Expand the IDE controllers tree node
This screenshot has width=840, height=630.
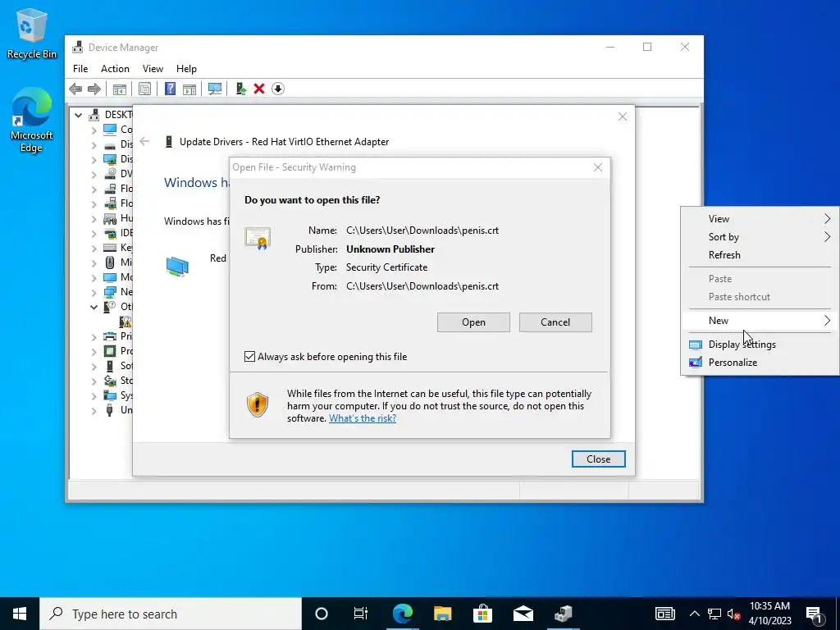(94, 233)
